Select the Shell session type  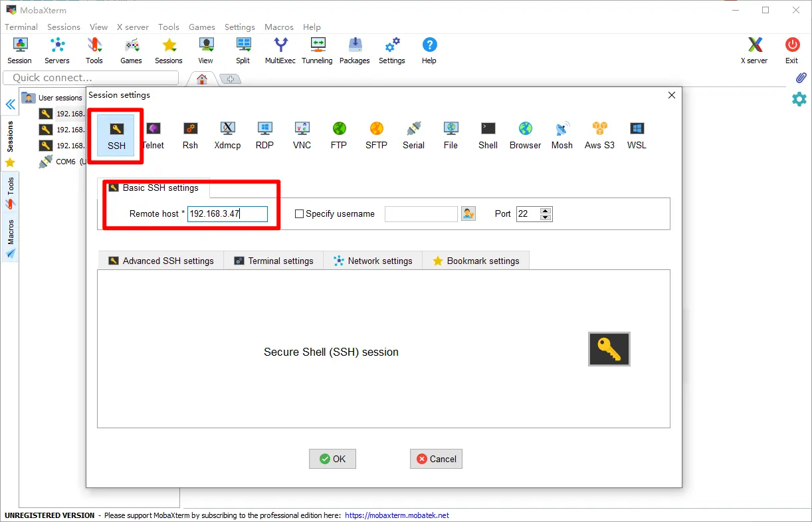pyautogui.click(x=488, y=136)
